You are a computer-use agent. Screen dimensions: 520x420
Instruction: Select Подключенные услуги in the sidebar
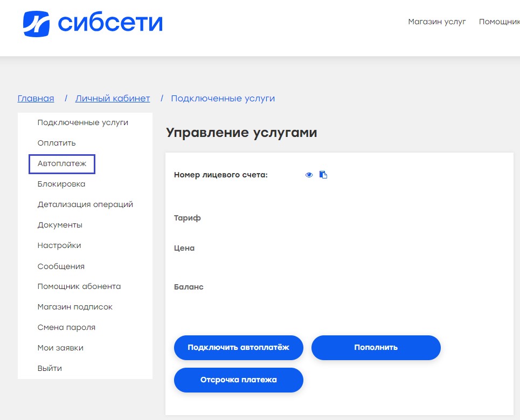tap(83, 122)
